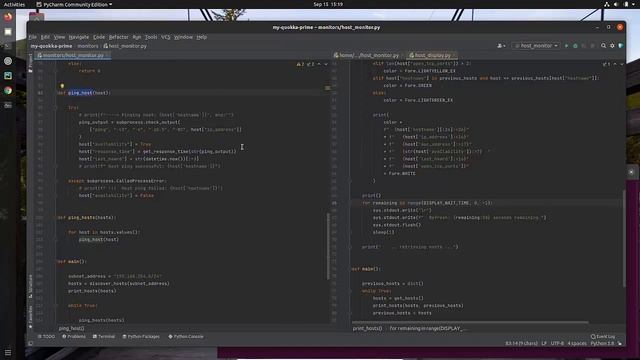Open the Python Console tool window

point(186,337)
